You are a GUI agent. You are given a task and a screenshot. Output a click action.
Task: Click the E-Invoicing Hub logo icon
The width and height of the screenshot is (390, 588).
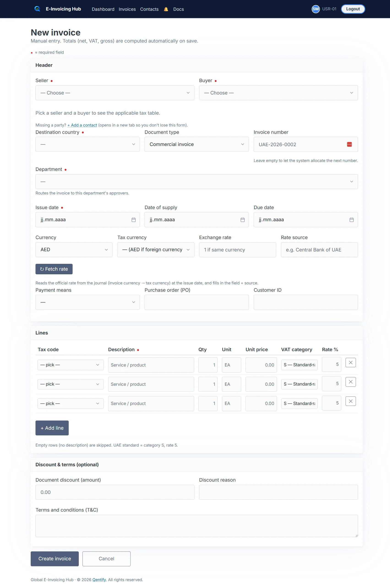(x=37, y=9)
